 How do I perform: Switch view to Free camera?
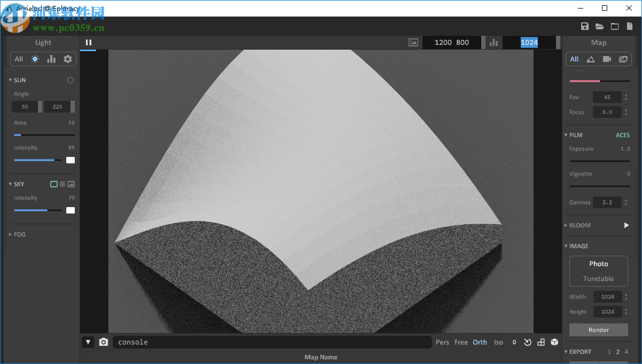click(461, 342)
